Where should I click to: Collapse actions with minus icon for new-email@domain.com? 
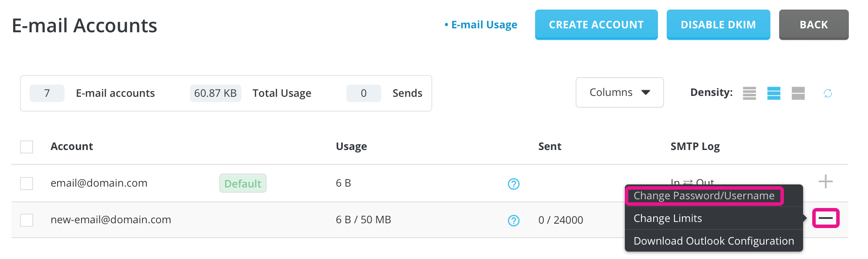[x=825, y=218]
